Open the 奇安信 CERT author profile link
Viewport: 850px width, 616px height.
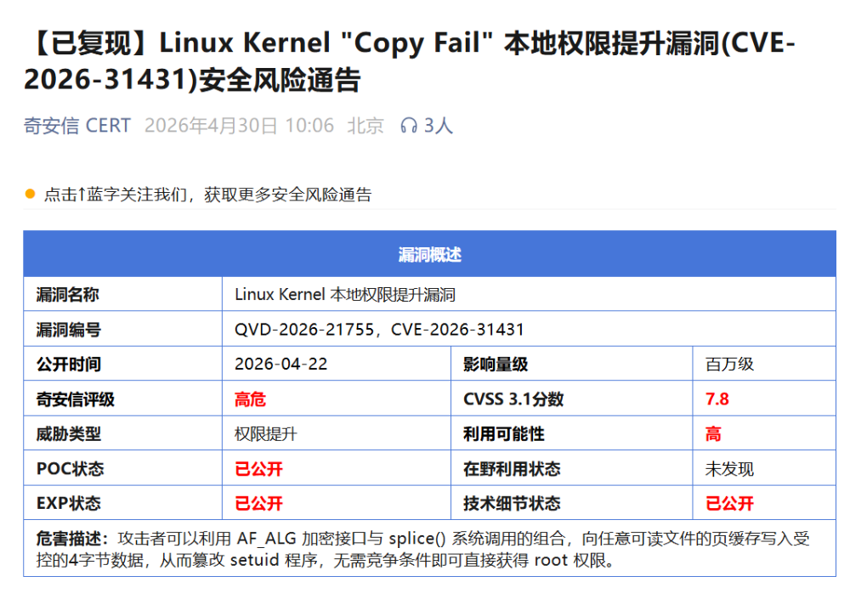[76, 126]
